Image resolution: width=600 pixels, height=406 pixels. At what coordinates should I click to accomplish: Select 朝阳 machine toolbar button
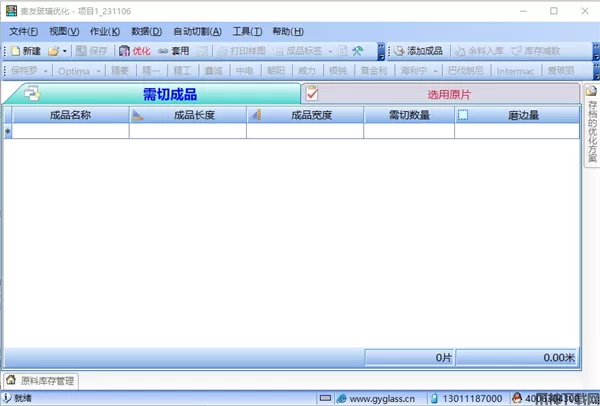pyautogui.click(x=276, y=71)
